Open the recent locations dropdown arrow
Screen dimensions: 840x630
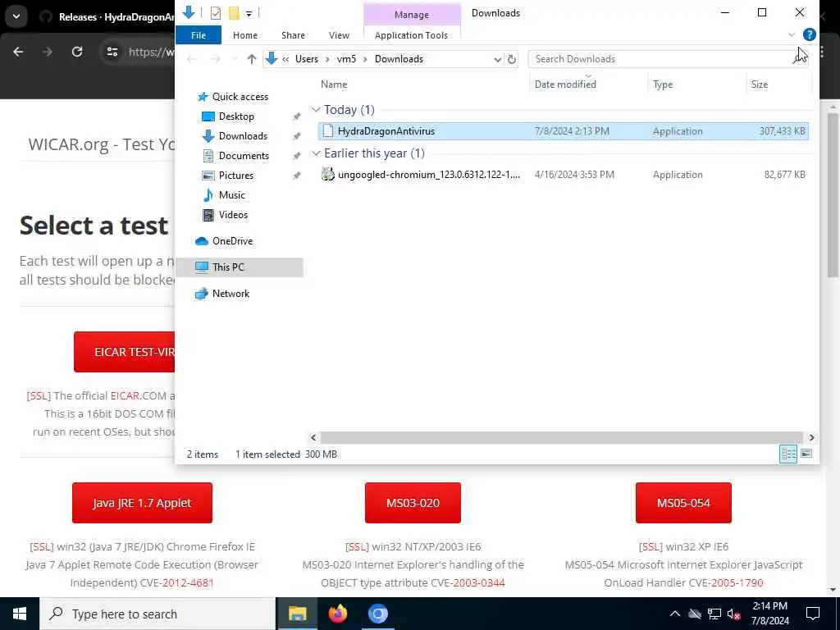click(x=234, y=59)
